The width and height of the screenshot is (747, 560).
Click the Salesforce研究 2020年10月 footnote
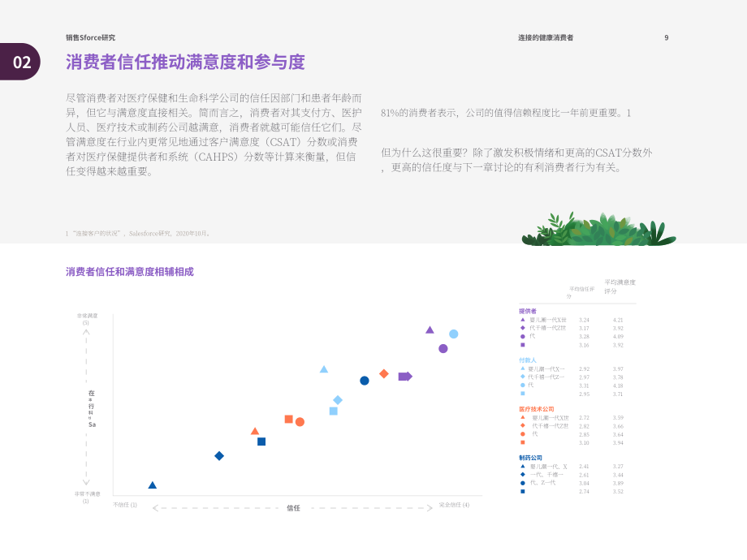click(138, 234)
